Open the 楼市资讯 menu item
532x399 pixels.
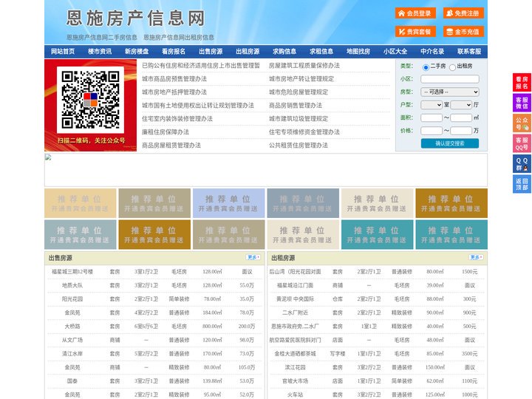tap(100, 52)
